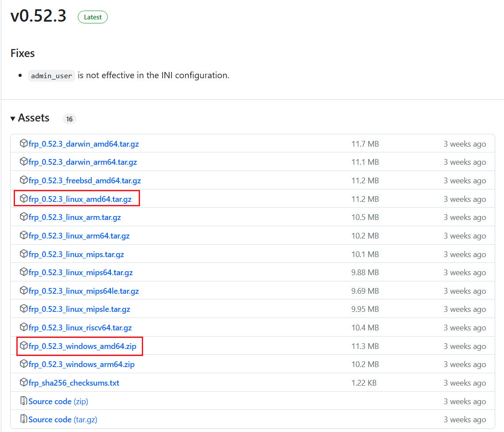Click the Latest release badge
Screen dimensions: 504x432
click(93, 17)
